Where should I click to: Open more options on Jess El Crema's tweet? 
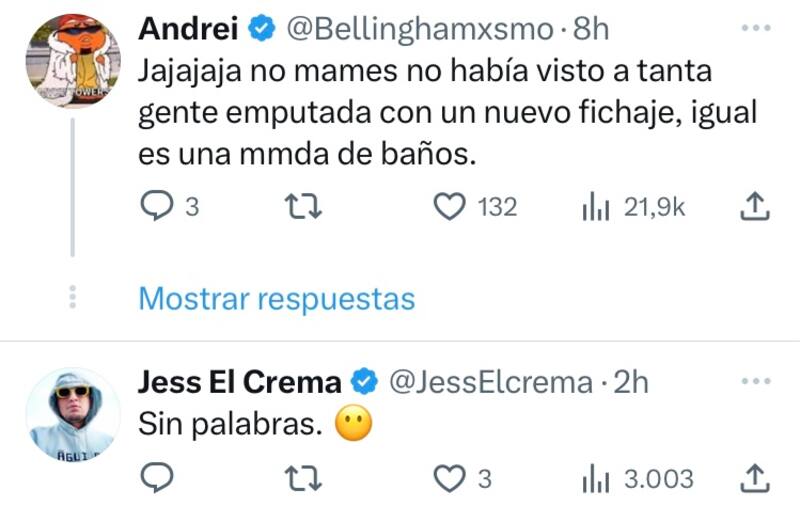click(755, 382)
